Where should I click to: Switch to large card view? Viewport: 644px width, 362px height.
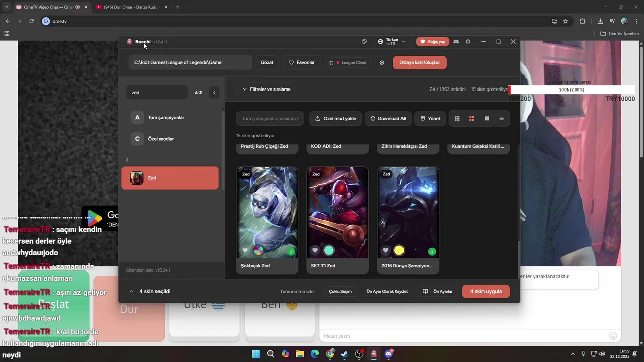tap(487, 119)
